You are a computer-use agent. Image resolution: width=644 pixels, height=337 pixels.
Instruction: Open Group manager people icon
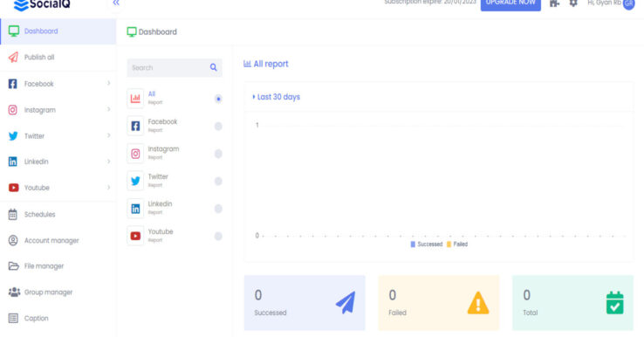pos(14,292)
